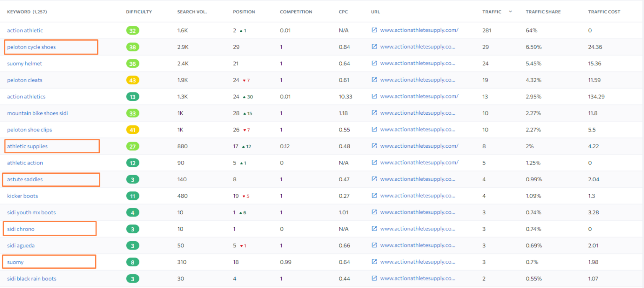Open the external-link icon in the kicker boots row
Viewport: 644px width, 288px height.
pyautogui.click(x=374, y=195)
